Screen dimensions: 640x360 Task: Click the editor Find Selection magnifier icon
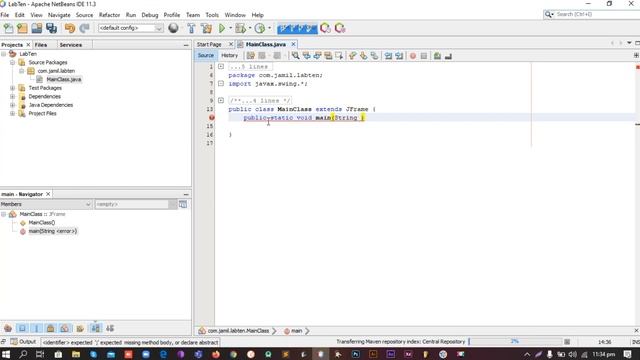point(295,56)
